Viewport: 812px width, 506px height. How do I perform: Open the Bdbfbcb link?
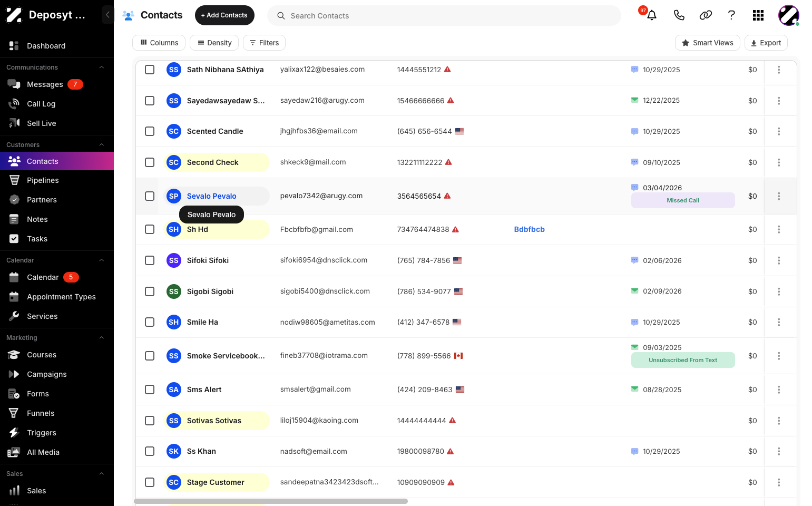coord(530,229)
